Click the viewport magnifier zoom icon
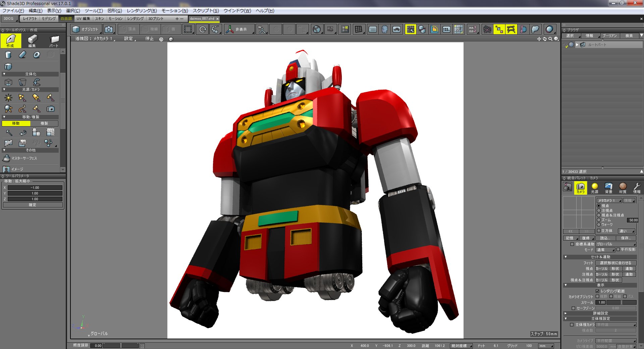 coord(550,39)
